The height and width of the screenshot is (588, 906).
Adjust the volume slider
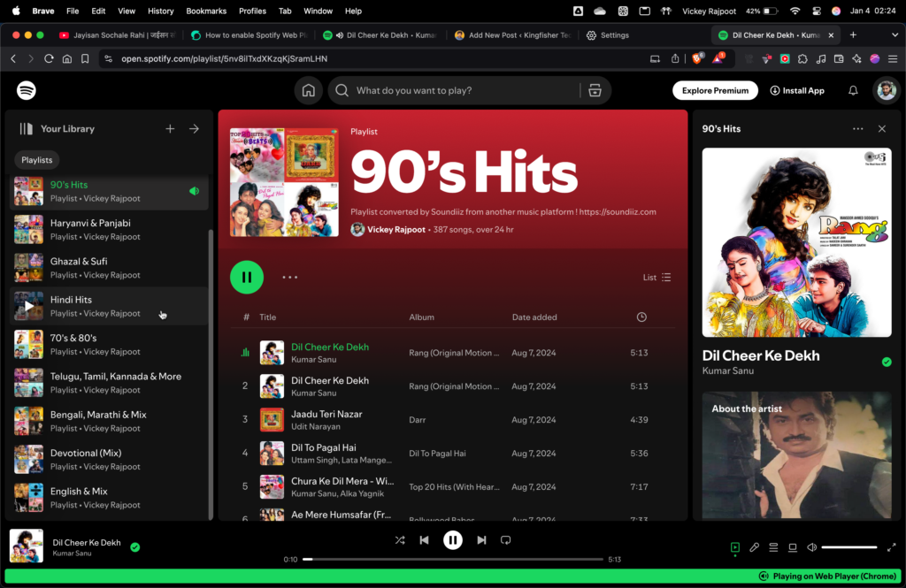click(849, 547)
